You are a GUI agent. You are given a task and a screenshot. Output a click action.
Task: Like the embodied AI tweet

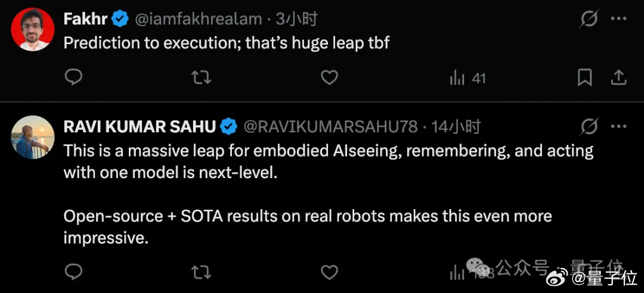(329, 272)
